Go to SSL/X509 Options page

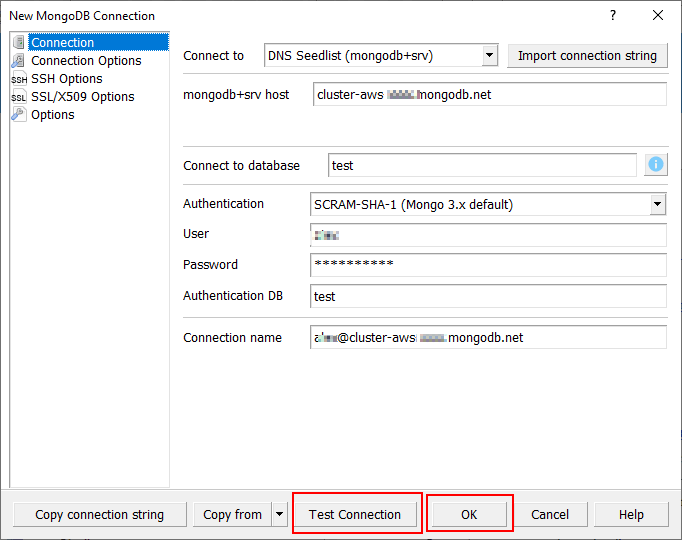coord(83,97)
